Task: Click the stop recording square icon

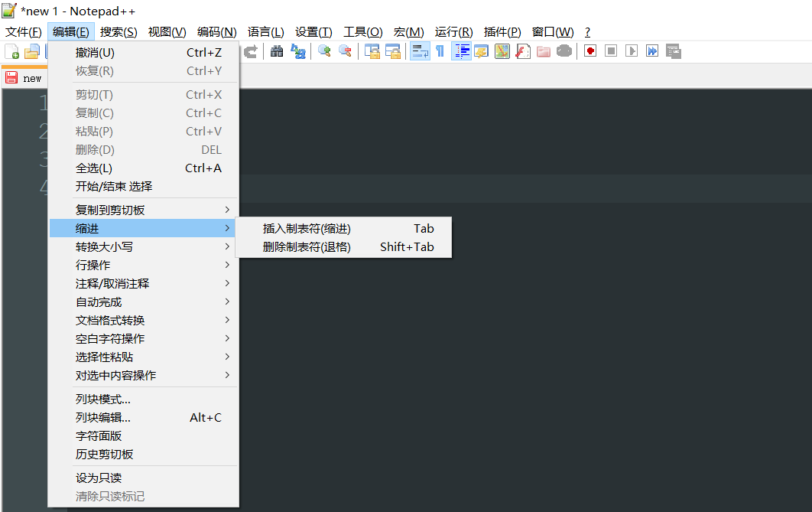Action: click(x=611, y=51)
